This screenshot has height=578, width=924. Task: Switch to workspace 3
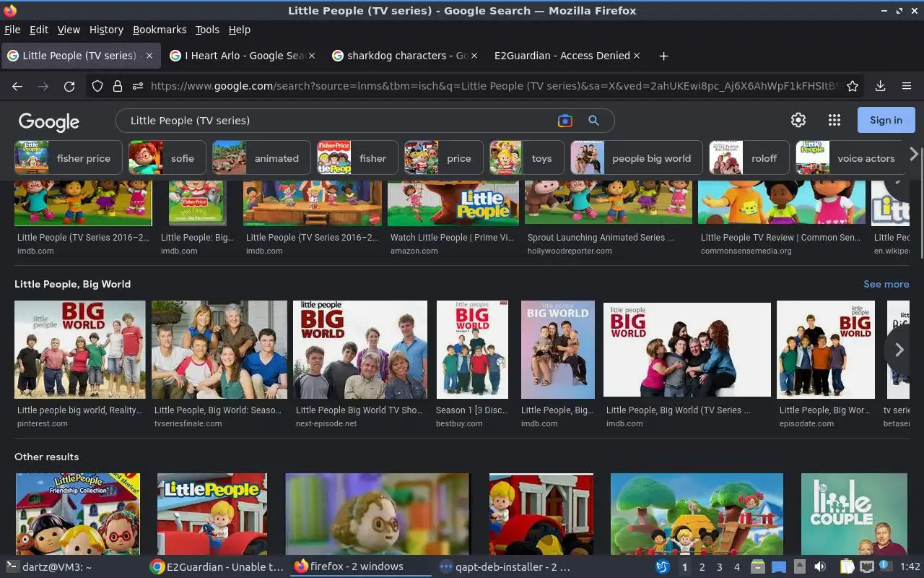pyautogui.click(x=719, y=567)
